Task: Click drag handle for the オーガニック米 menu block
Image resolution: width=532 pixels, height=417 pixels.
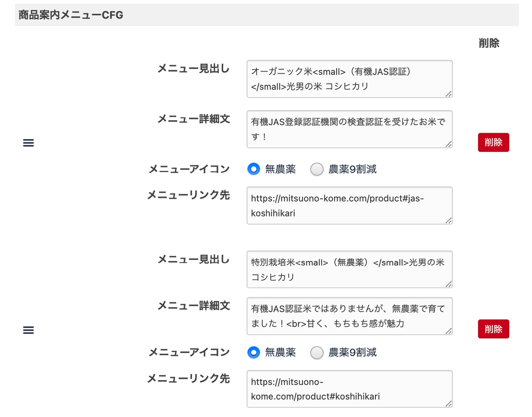Action: click(x=28, y=143)
